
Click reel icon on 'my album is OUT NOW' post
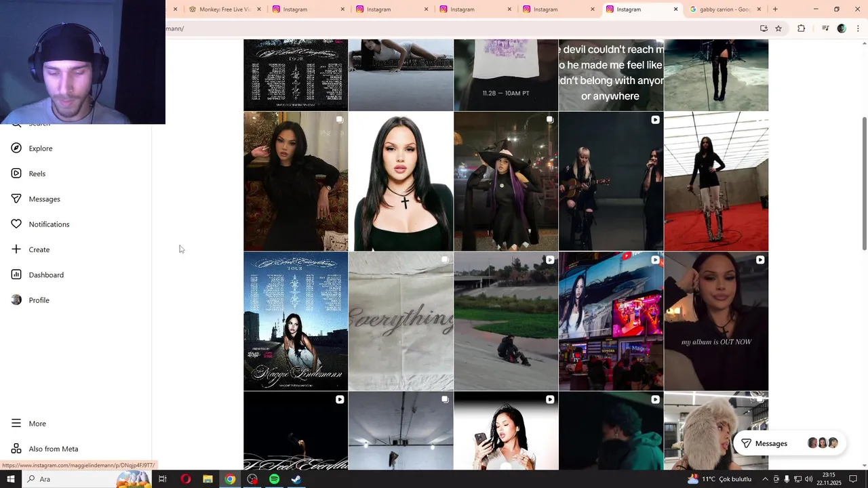[760, 260]
